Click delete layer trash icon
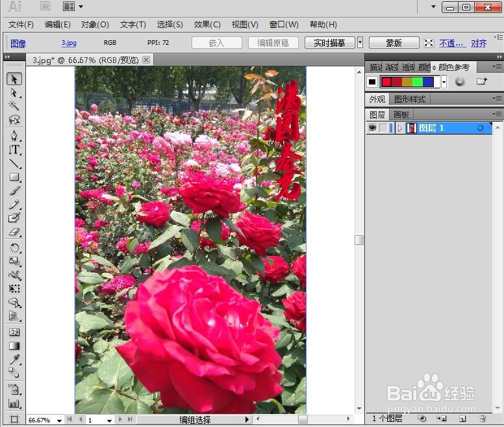The image size is (504, 427). pyautogui.click(x=483, y=419)
